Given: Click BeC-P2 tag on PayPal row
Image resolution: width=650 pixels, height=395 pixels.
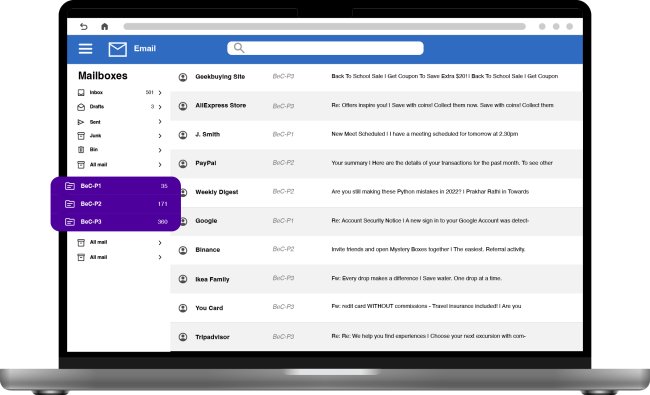Looking at the screenshot, I should coord(283,162).
